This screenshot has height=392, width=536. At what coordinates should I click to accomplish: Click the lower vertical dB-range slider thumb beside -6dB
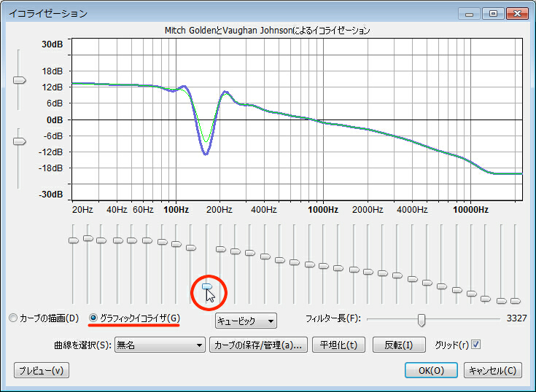pyautogui.click(x=20, y=141)
